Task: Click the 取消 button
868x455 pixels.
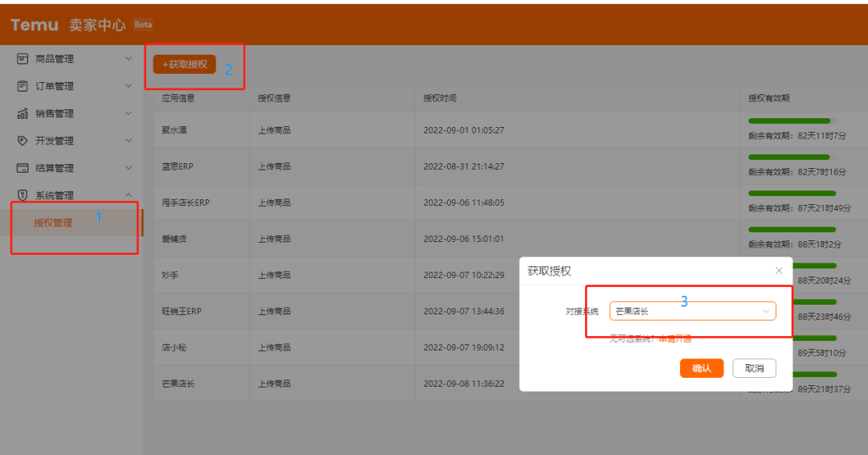Action: [754, 368]
